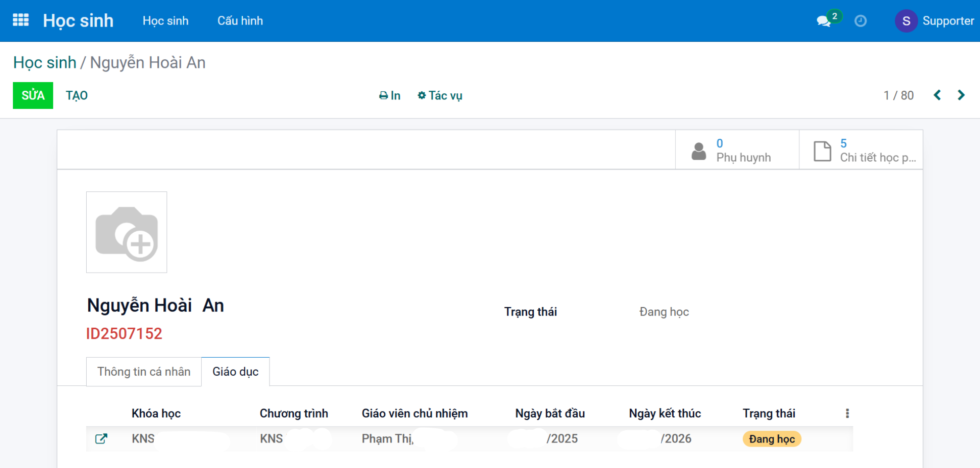The width and height of the screenshot is (980, 468).
Task: Open the Học sinh top menu
Action: (165, 21)
